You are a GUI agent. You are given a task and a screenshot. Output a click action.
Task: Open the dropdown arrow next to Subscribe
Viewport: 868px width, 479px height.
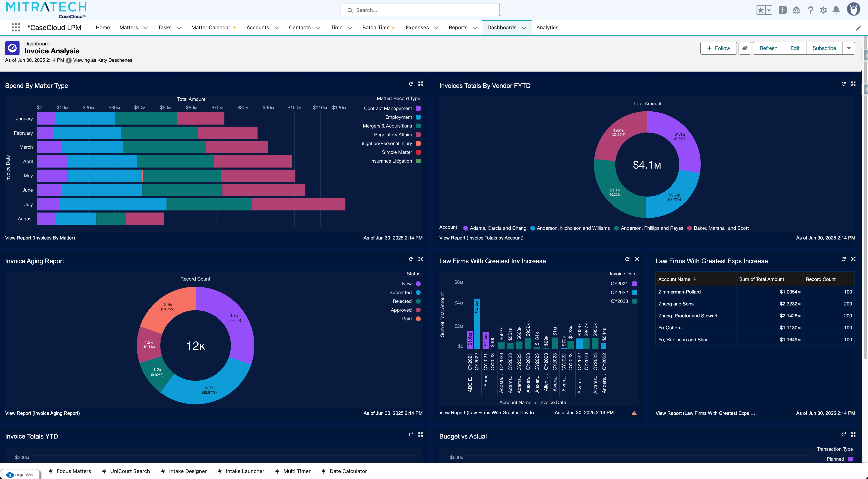pyautogui.click(x=848, y=48)
